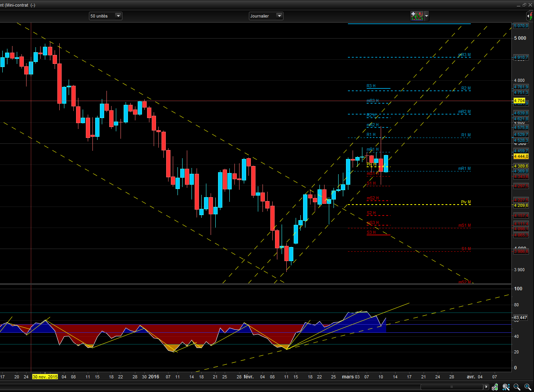Click the 'févr.' month label on time axis
The image size is (534, 392).
(x=248, y=377)
